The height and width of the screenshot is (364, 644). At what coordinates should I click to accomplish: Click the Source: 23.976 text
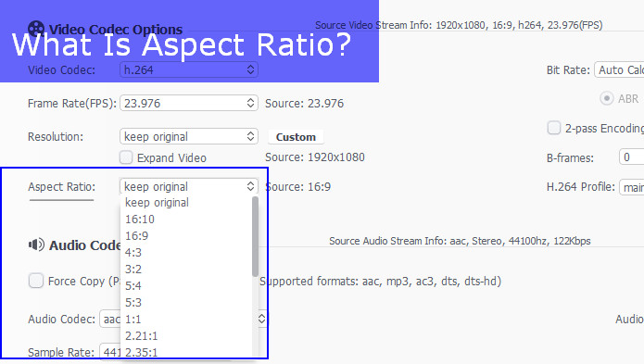point(304,104)
